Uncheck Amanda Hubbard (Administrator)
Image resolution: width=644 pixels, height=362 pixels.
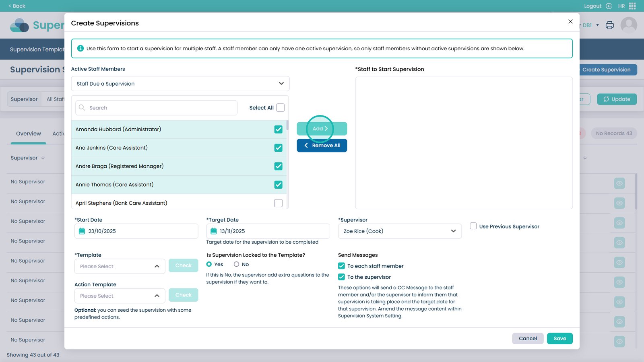tap(278, 130)
